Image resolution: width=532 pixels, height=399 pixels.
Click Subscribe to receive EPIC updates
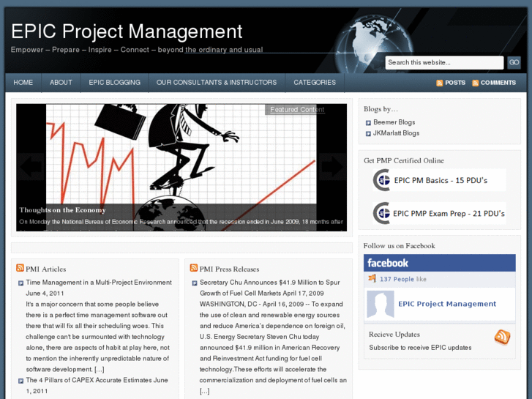pyautogui.click(x=420, y=348)
